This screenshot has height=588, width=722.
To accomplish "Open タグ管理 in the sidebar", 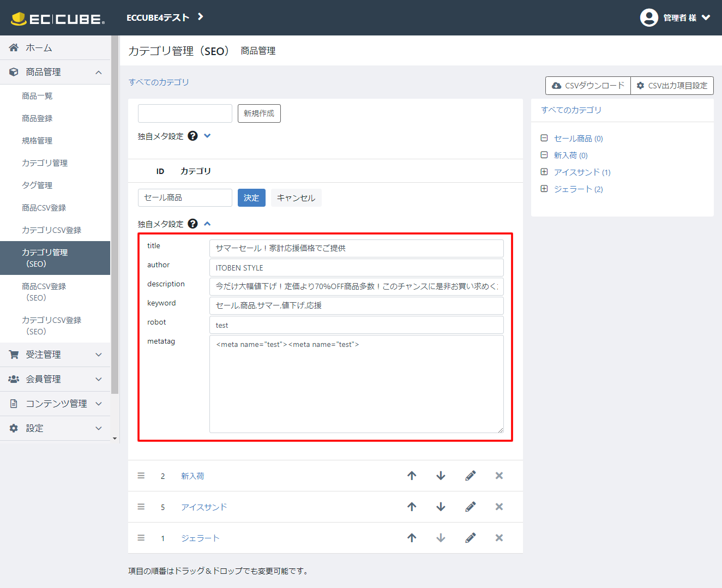I will tap(37, 185).
